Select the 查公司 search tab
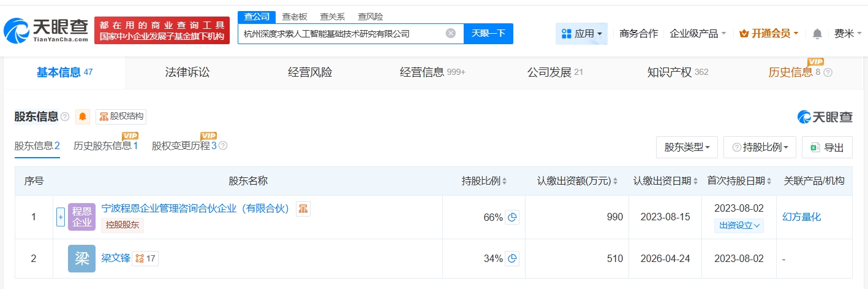The width and height of the screenshot is (868, 289). 257,17
